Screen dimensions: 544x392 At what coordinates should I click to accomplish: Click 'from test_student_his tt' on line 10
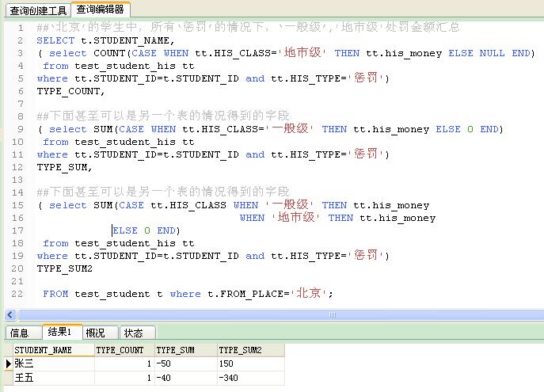119,142
